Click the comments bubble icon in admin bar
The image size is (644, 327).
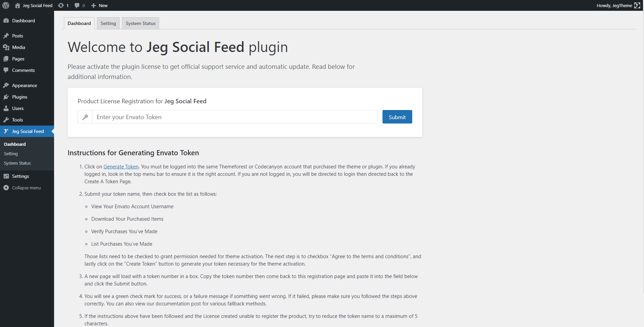pos(77,5)
